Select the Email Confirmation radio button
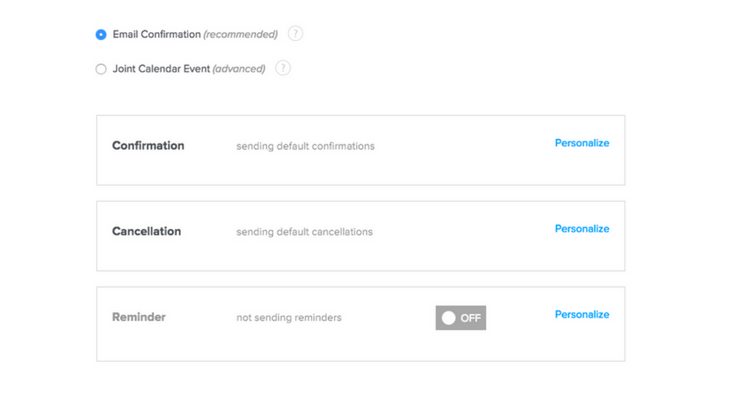The image size is (750, 400). [101, 35]
